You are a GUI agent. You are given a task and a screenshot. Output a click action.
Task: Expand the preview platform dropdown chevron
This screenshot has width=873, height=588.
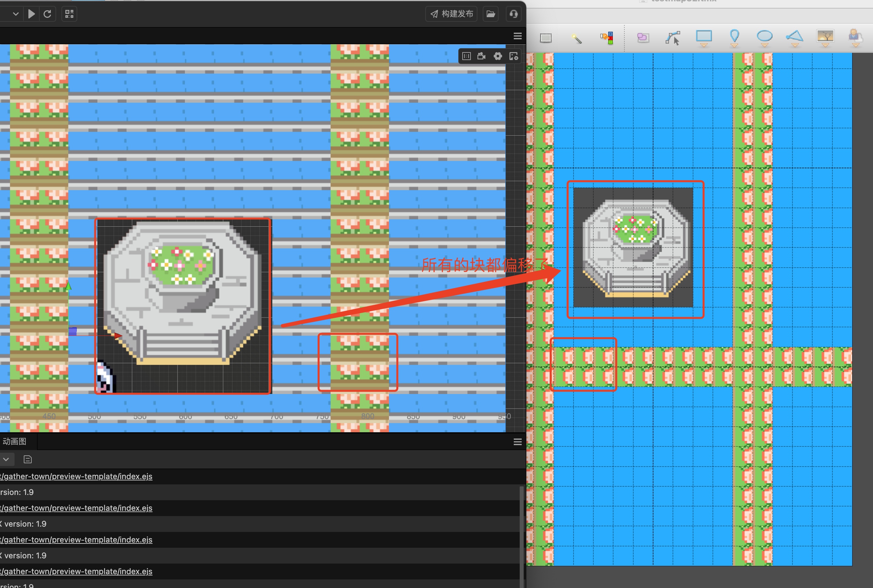tap(16, 14)
